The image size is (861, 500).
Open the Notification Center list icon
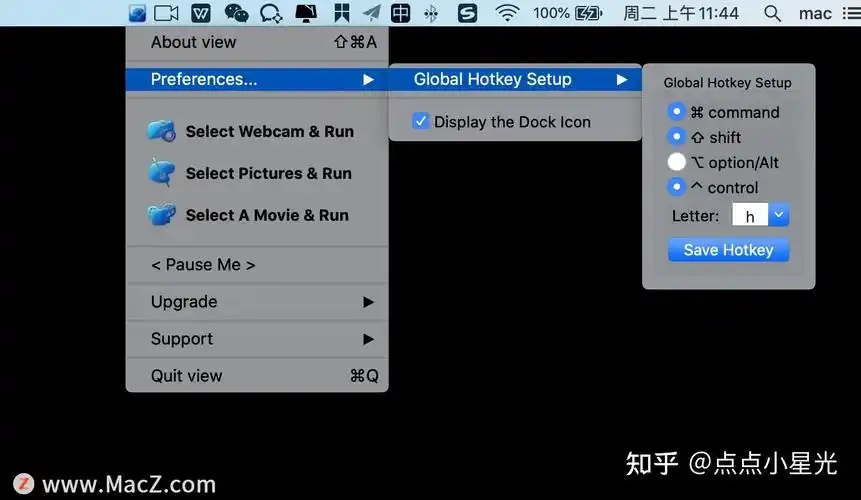pyautogui.click(x=852, y=13)
